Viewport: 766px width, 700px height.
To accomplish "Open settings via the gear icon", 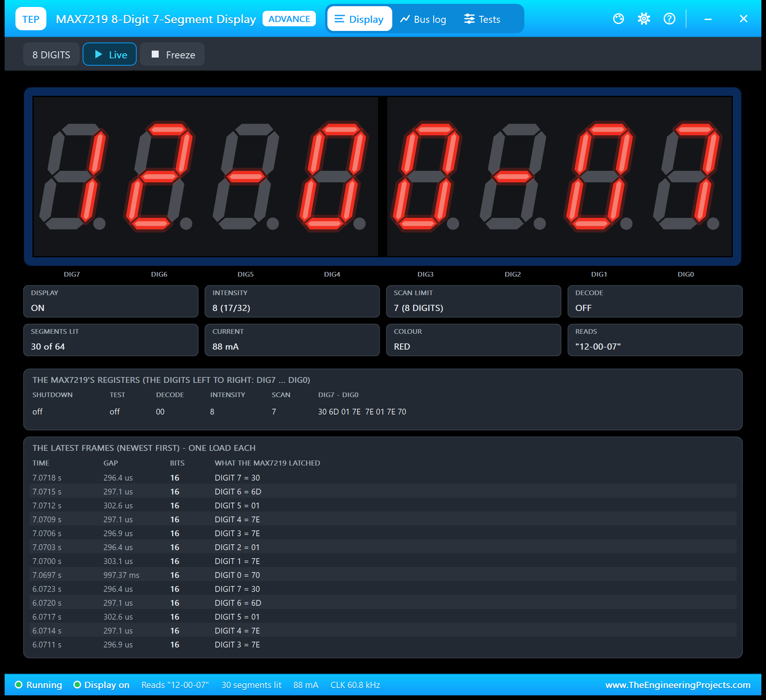I will tap(644, 19).
